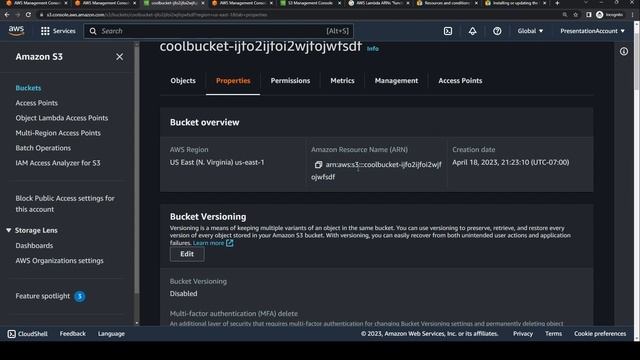This screenshot has height=360, width=640.
Task: Select the Properties tab
Action: click(233, 80)
